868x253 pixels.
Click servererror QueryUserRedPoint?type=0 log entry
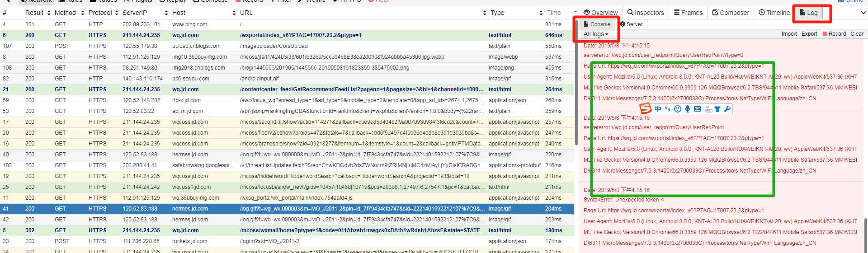pyautogui.click(x=663, y=55)
